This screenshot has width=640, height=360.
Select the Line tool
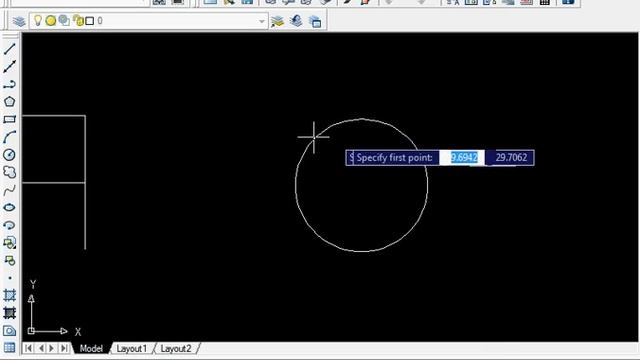[9, 49]
